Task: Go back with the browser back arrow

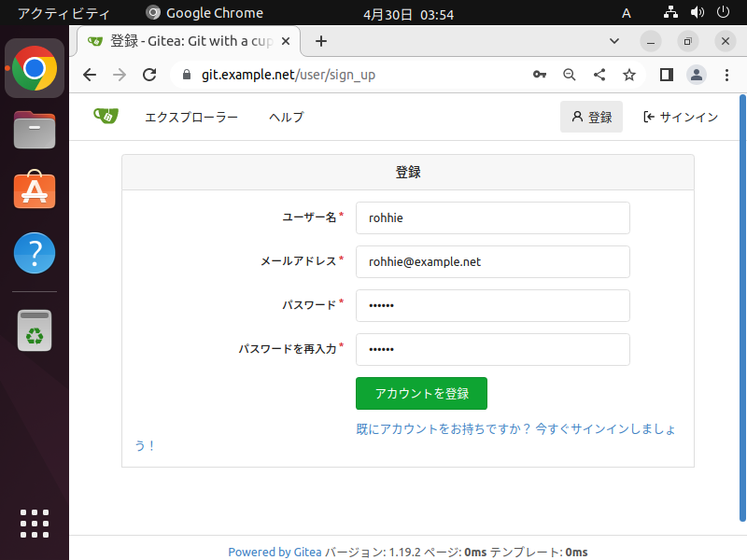Action: (x=90, y=75)
